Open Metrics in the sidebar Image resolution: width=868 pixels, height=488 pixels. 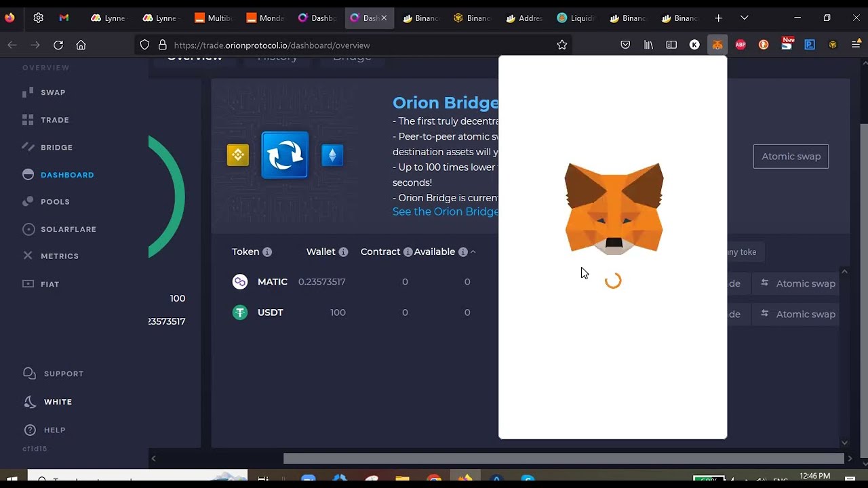pos(51,256)
